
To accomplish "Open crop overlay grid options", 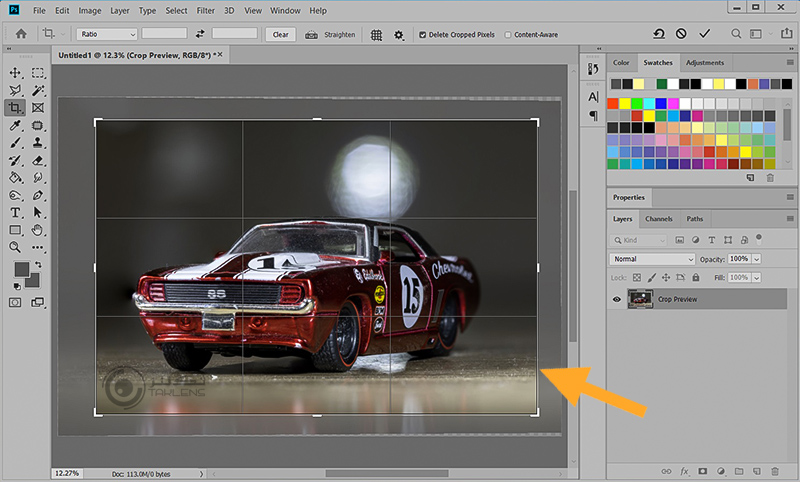I will click(x=377, y=34).
